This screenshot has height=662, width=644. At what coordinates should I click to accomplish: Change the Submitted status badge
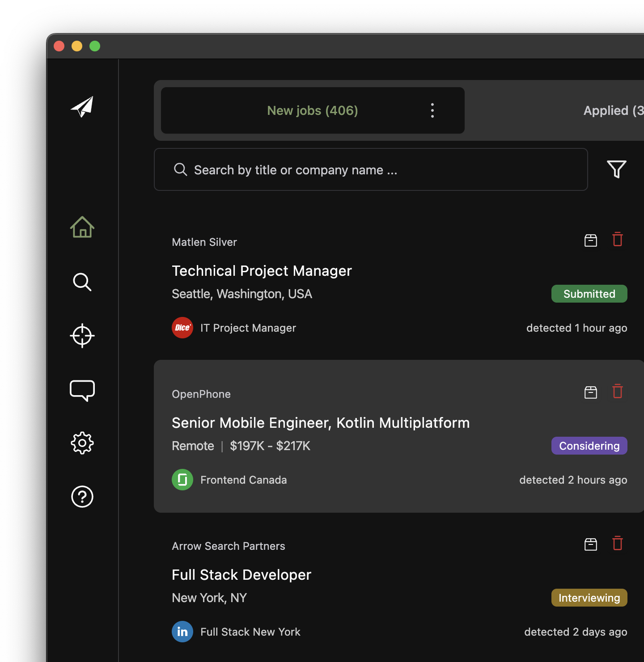click(x=589, y=294)
